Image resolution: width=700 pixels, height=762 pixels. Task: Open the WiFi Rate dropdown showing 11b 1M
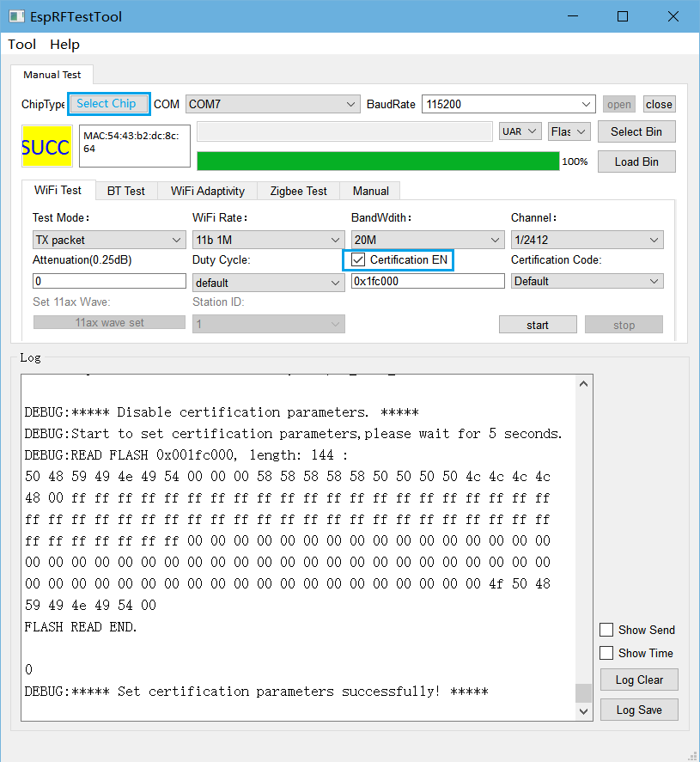(267, 239)
